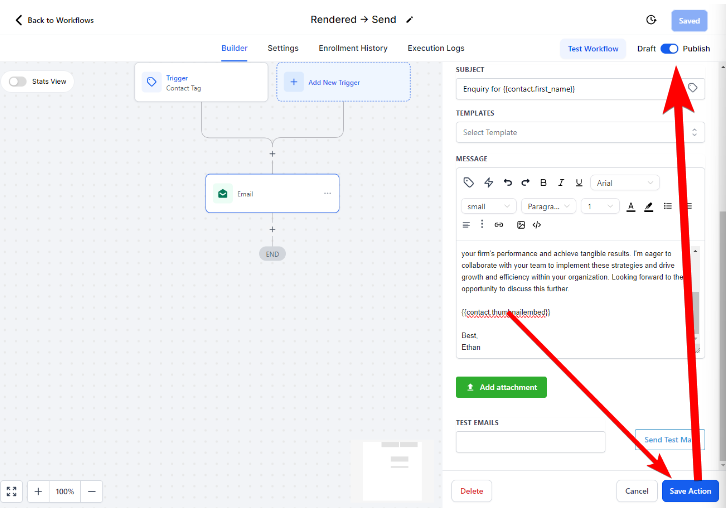Switch to the Builder tab
The image size is (726, 508).
(234, 48)
